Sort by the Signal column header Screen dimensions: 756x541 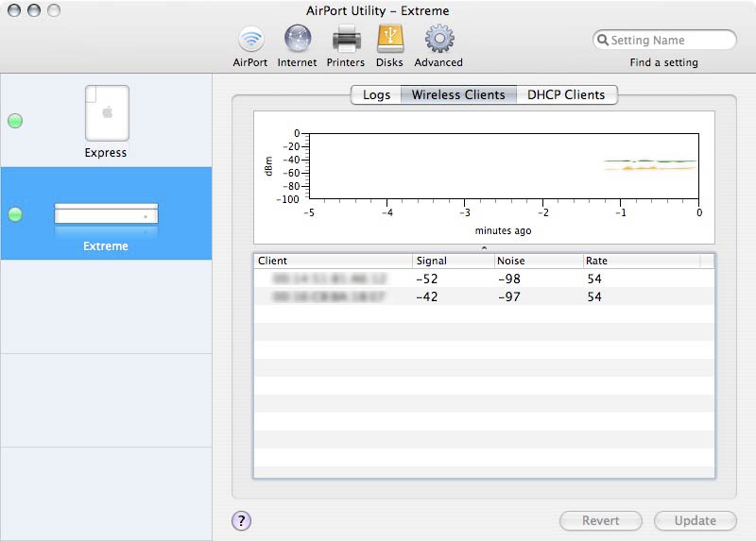(x=454, y=261)
